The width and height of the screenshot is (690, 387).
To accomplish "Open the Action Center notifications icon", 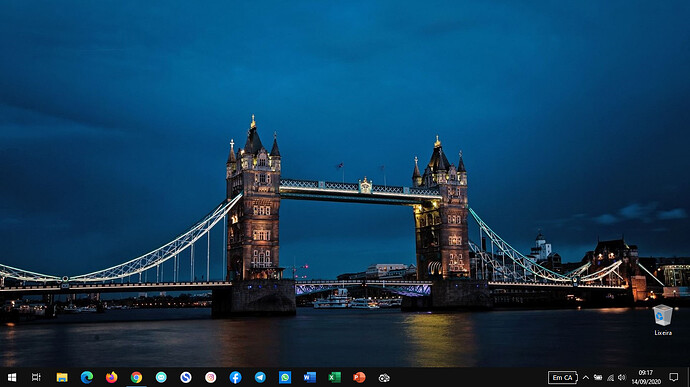I will [x=674, y=377].
